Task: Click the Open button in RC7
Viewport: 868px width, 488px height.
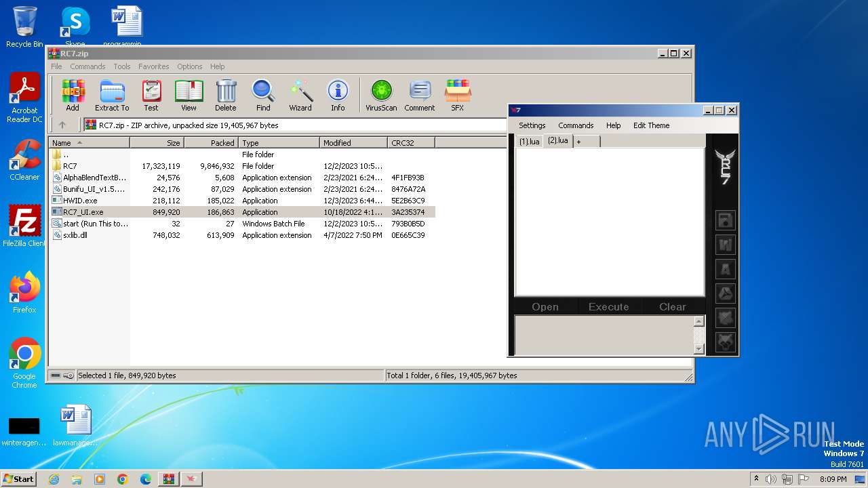Action: click(x=545, y=307)
